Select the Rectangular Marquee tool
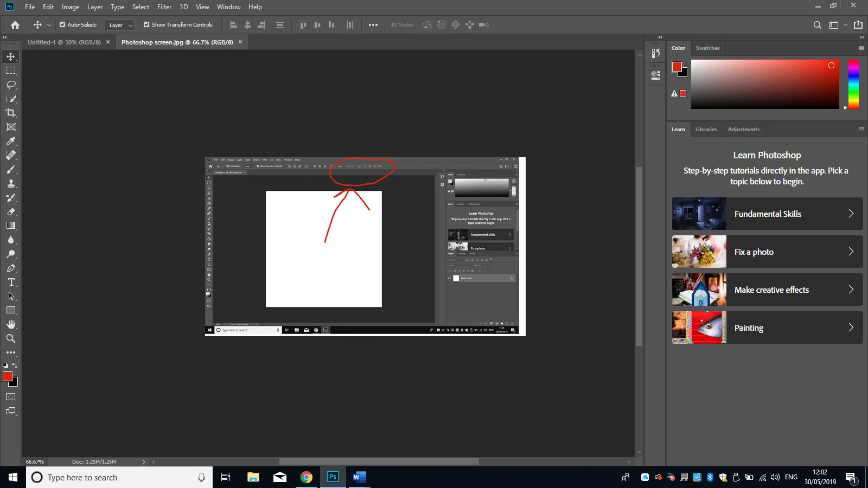Image resolution: width=868 pixels, height=488 pixels. pyautogui.click(x=11, y=70)
